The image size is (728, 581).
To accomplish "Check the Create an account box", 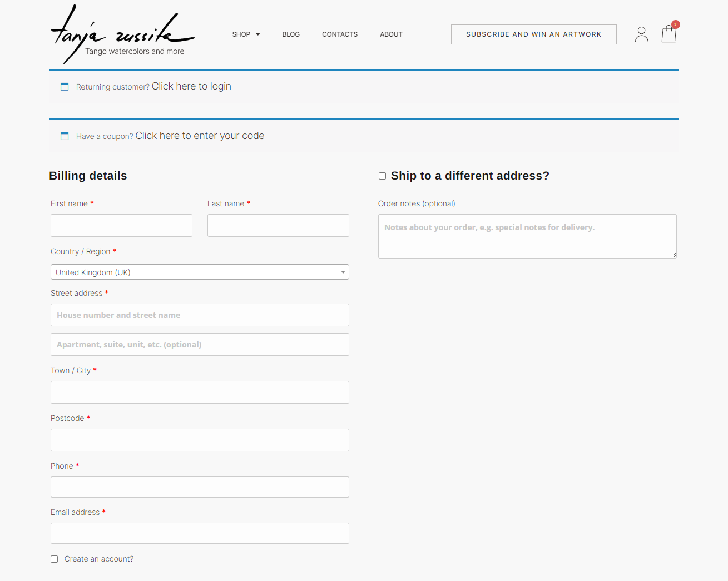I will [x=55, y=559].
